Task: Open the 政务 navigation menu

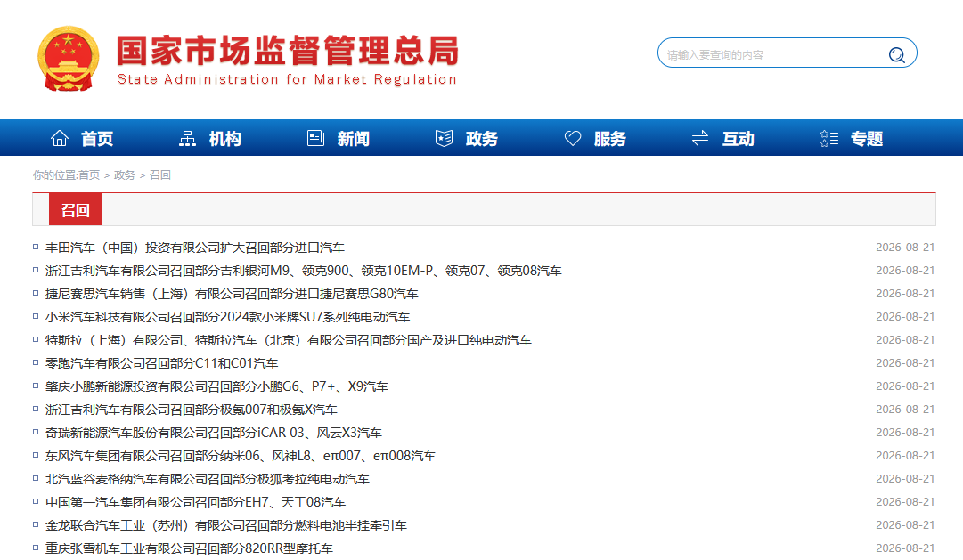Action: pyautogui.click(x=481, y=139)
